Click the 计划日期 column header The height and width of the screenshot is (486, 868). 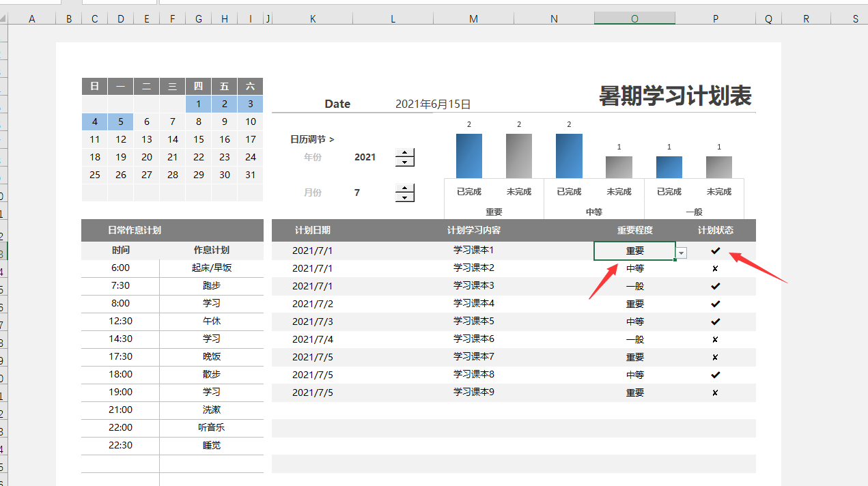click(x=313, y=230)
